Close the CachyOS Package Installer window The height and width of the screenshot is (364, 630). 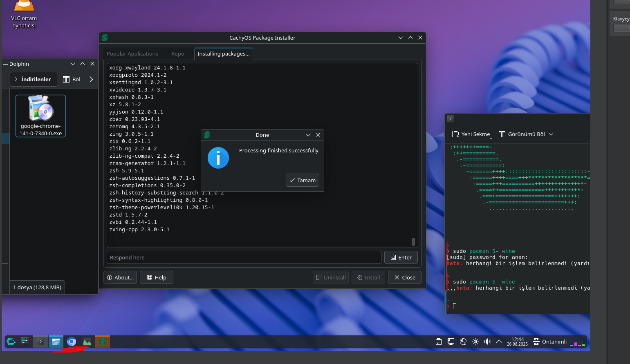tap(420, 38)
